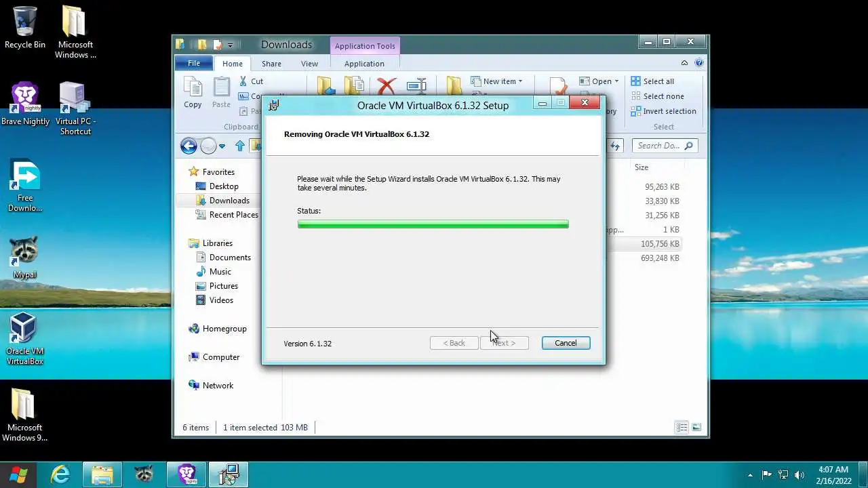The image size is (868, 488).
Task: Launch the Mypal browser desktop icon
Action: pos(25,258)
